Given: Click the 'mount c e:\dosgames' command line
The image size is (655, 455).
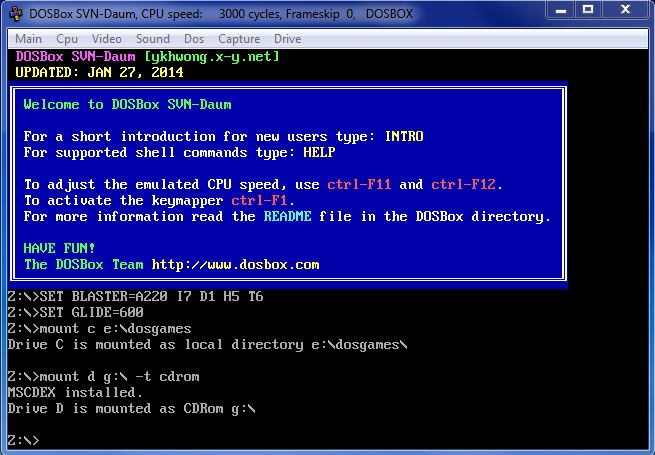Looking at the screenshot, I should pos(99,328).
